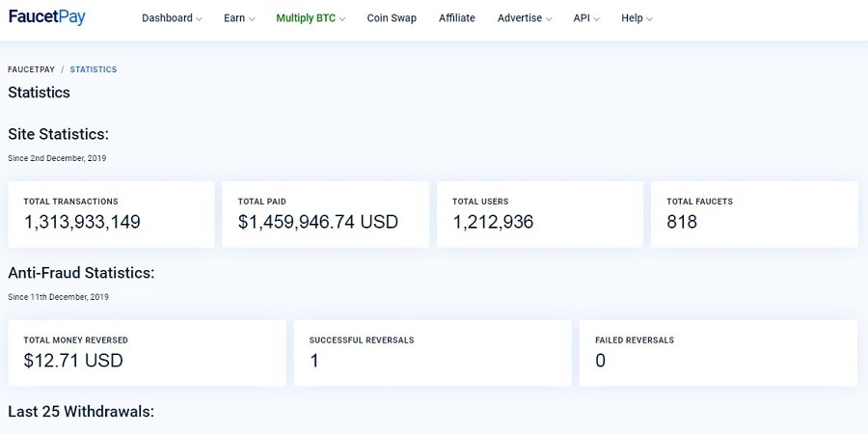Go to Coin Swap page
This screenshot has height=434, width=868.
(x=392, y=18)
